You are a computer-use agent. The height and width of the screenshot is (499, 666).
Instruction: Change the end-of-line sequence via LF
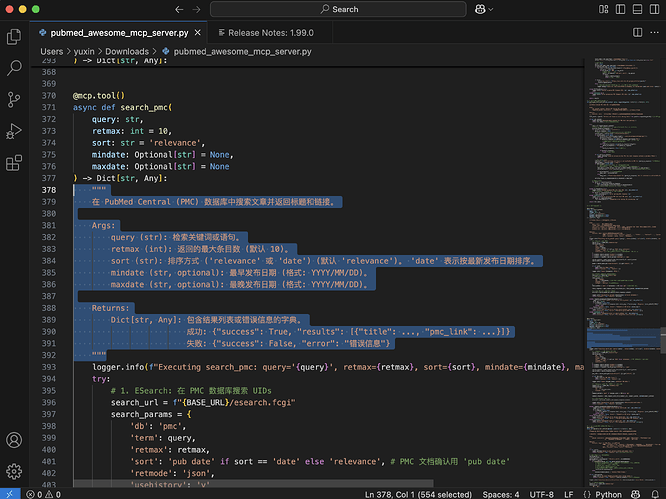[x=568, y=494]
